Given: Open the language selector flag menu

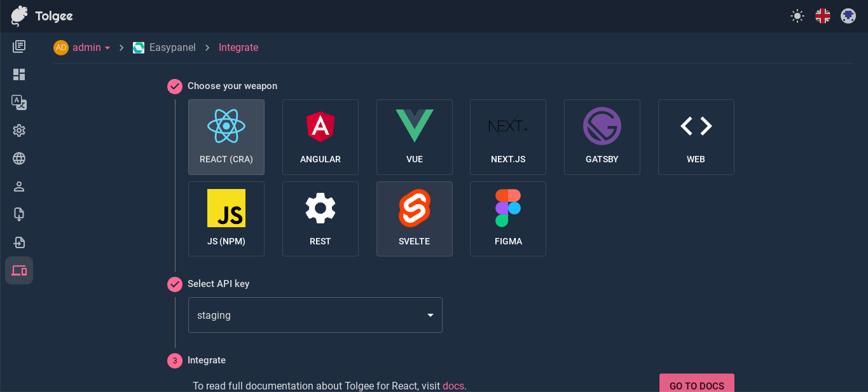Looking at the screenshot, I should [x=822, y=16].
